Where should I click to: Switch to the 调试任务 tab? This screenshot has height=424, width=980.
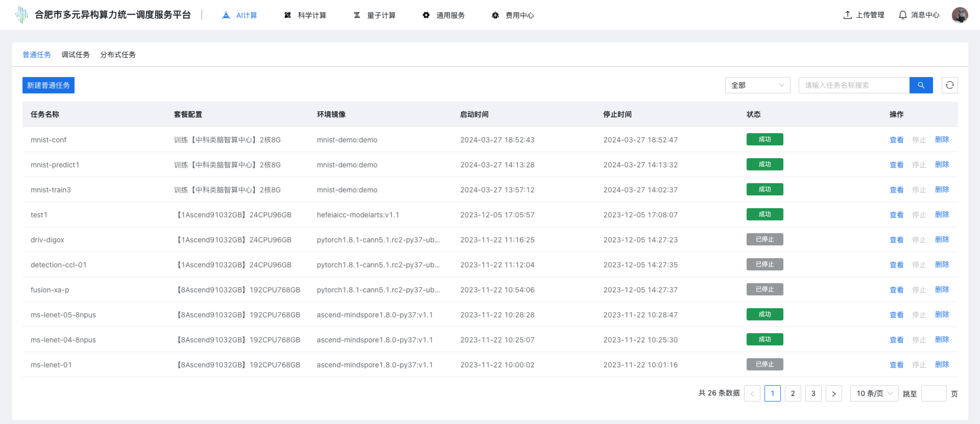(x=76, y=55)
